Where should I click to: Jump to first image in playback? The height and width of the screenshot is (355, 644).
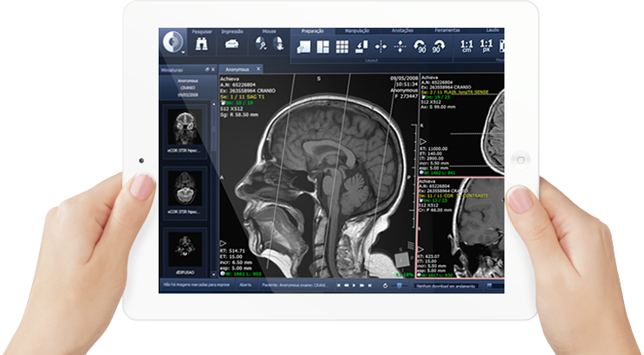click(338, 285)
